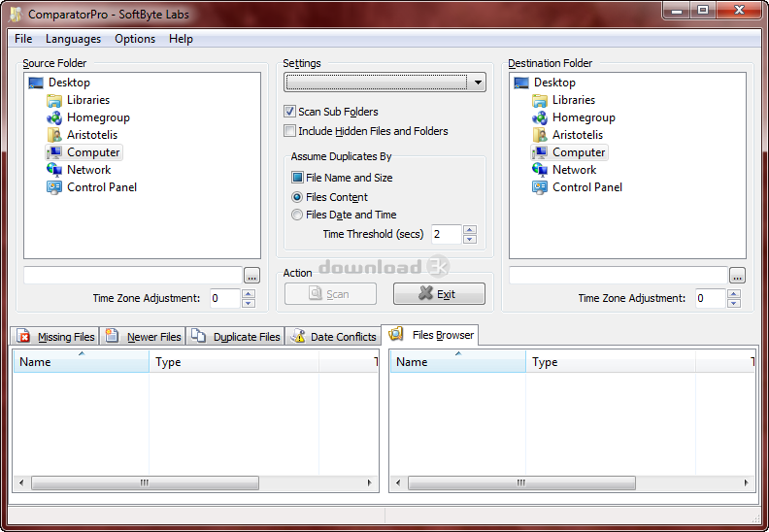The height and width of the screenshot is (532, 769).
Task: Sort right file list by Name column
Action: [458, 362]
